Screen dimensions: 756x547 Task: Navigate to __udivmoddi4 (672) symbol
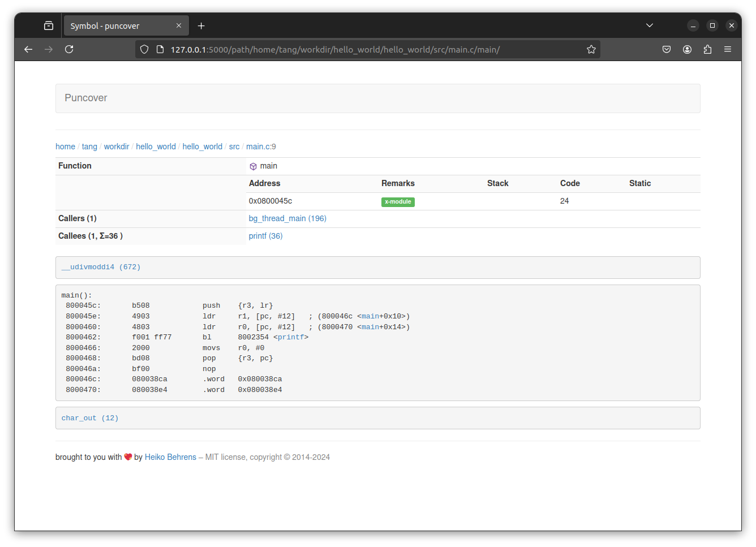101,267
